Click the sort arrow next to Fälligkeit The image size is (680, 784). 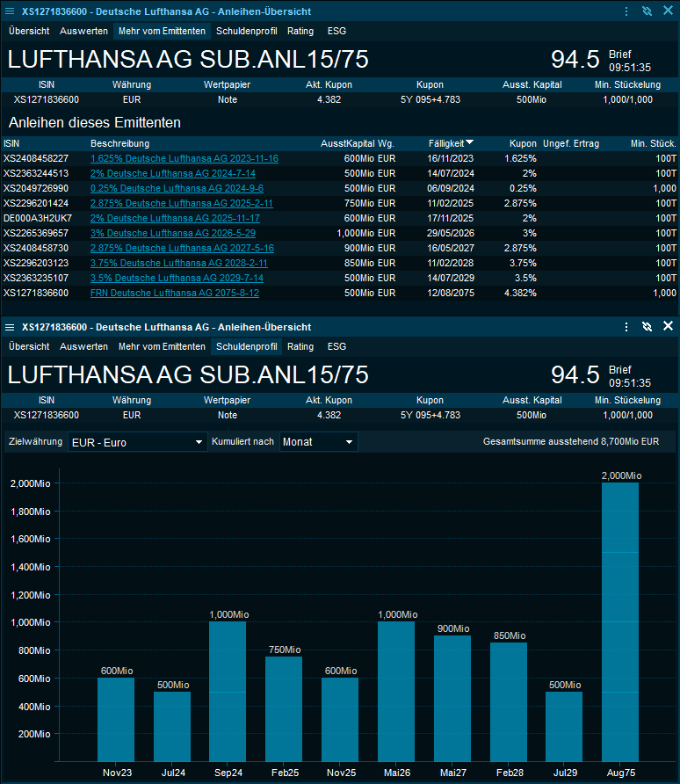click(470, 143)
